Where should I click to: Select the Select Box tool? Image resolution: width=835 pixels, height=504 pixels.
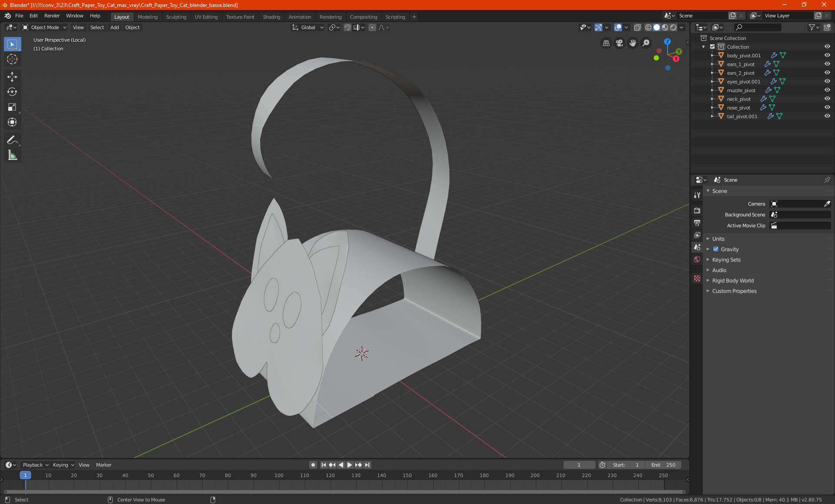pos(12,44)
